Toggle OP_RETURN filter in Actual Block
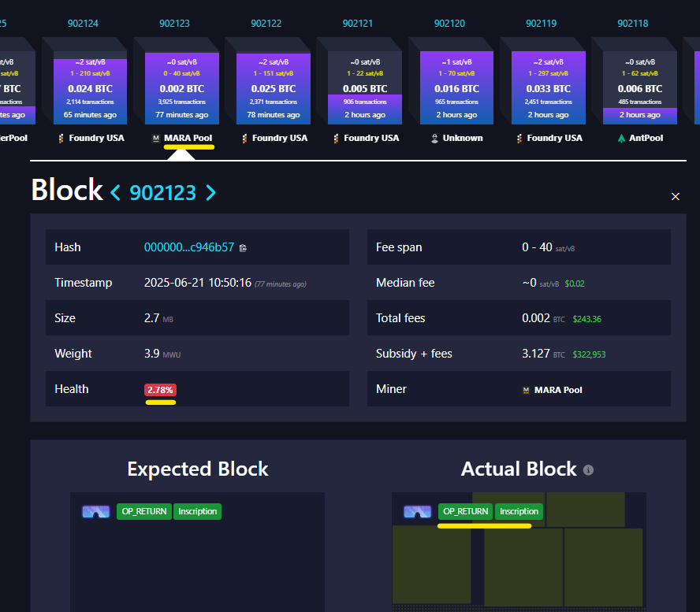 click(466, 512)
